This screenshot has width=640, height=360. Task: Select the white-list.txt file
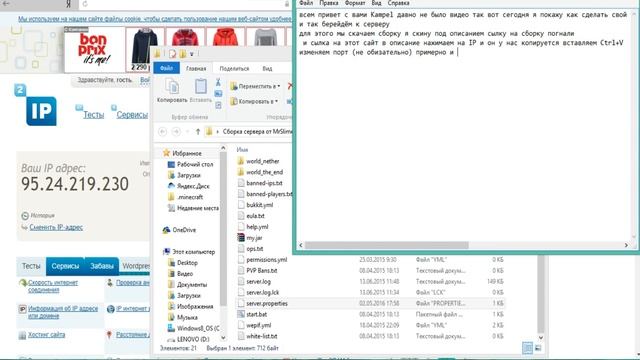262,336
